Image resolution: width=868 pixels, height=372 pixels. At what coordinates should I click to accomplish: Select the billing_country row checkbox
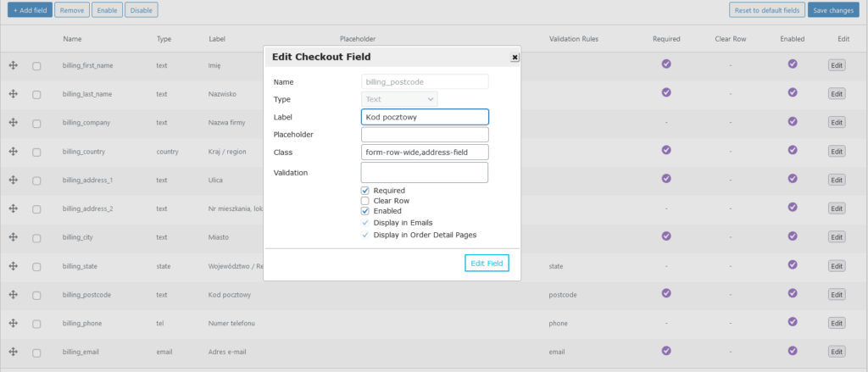pos(36,153)
